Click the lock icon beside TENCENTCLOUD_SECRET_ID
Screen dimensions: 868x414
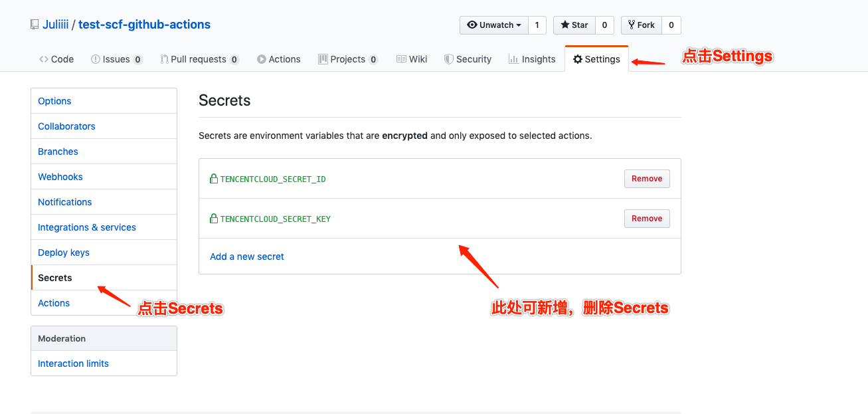tap(214, 179)
